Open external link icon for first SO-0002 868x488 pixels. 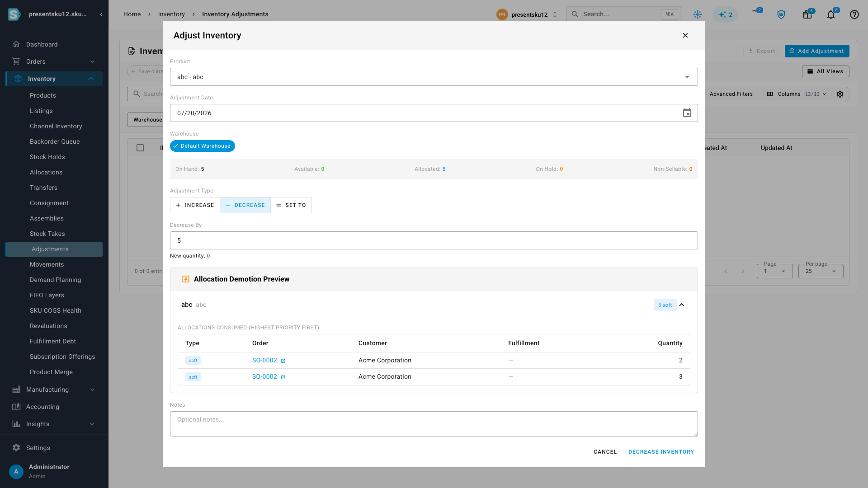coord(283,361)
